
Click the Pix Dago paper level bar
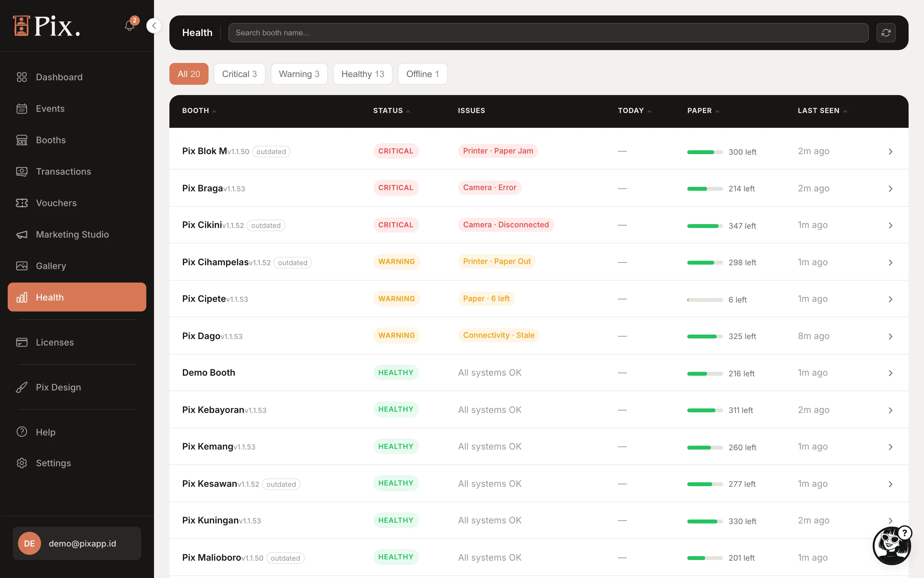click(705, 337)
